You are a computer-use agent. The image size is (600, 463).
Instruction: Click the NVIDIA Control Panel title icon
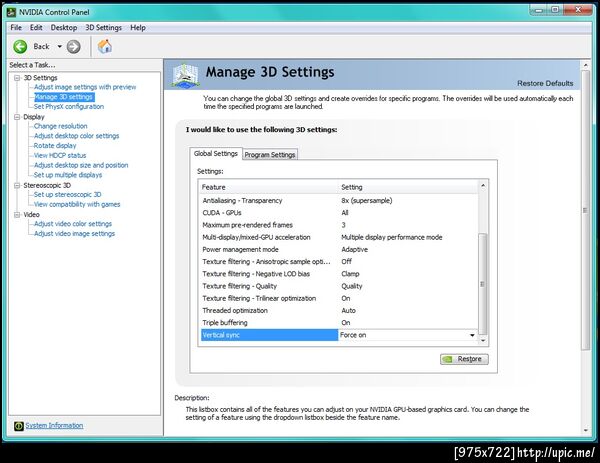[x=11, y=12]
